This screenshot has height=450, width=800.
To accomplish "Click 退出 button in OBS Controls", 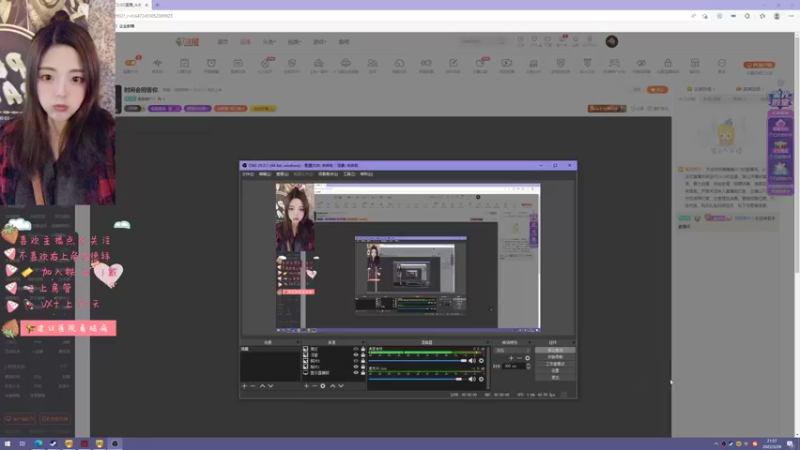I will pos(555,378).
